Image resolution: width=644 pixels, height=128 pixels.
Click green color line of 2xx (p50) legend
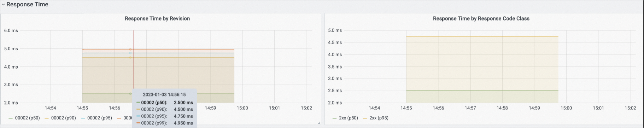tap(334, 118)
